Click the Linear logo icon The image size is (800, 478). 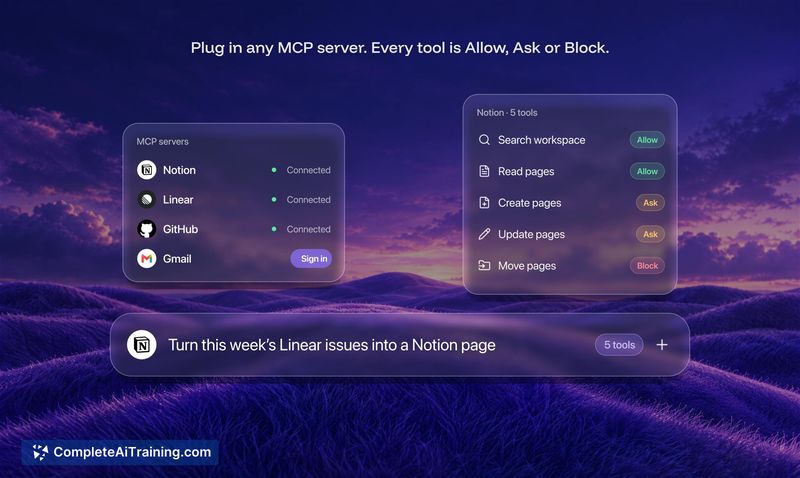click(x=146, y=199)
